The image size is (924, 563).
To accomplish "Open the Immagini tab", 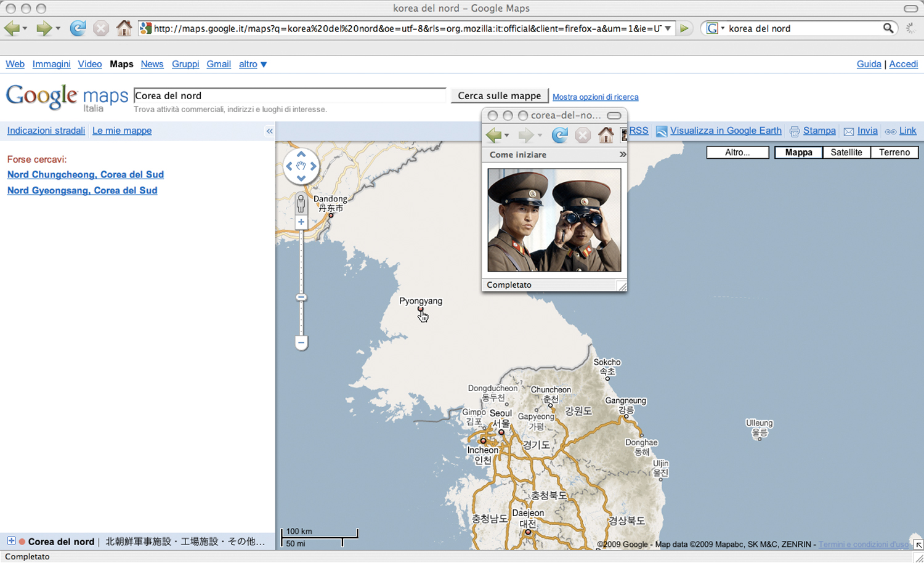I will 51,64.
